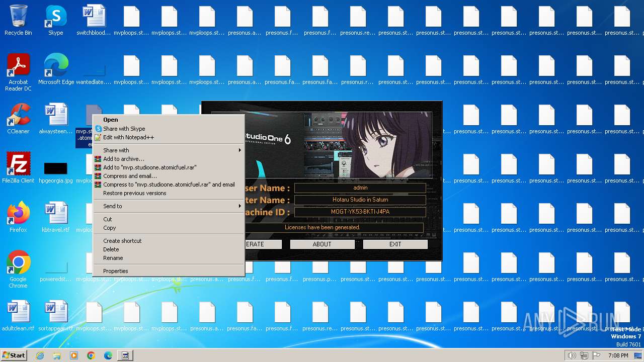The height and width of the screenshot is (362, 644).
Task: Click the Machine ID field
Action: click(x=360, y=212)
